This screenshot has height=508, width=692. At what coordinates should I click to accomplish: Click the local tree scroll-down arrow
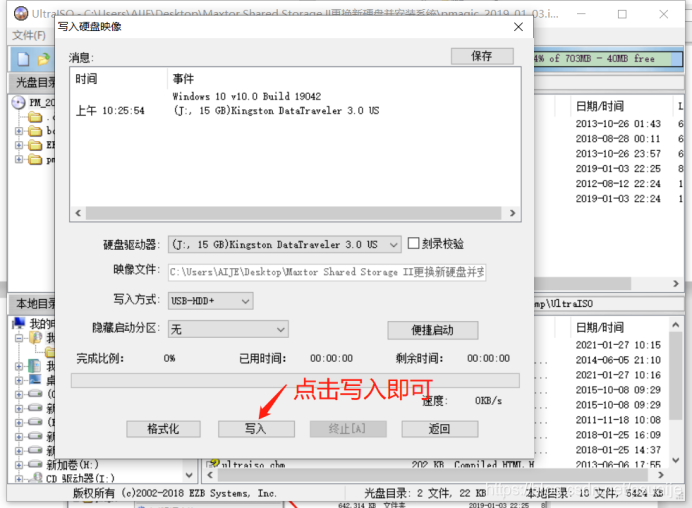(x=189, y=475)
